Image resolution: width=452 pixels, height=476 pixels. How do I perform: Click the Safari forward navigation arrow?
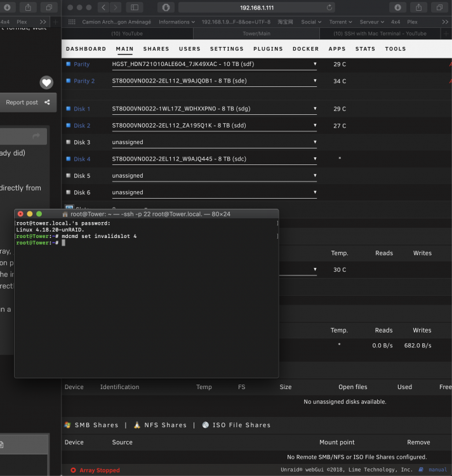tap(115, 8)
